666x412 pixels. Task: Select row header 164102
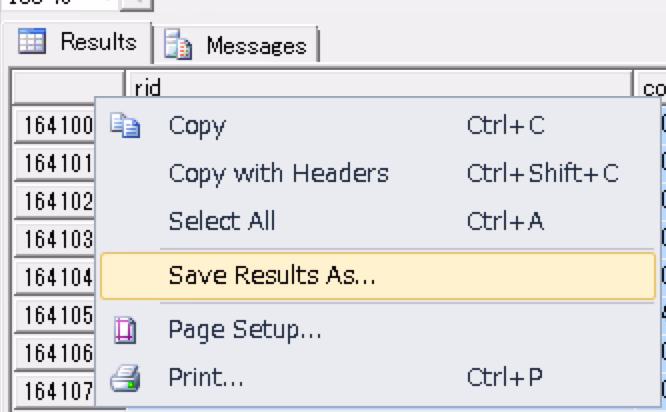(x=55, y=200)
